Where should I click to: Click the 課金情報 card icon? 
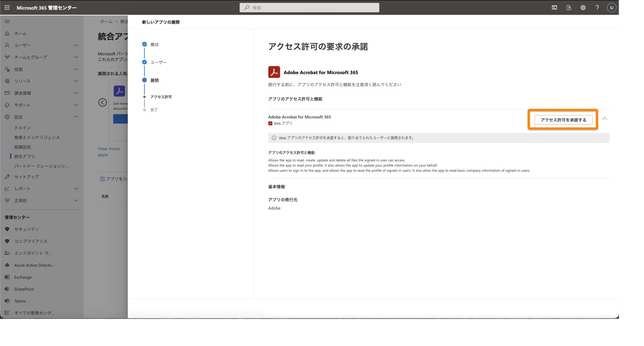(x=7, y=93)
